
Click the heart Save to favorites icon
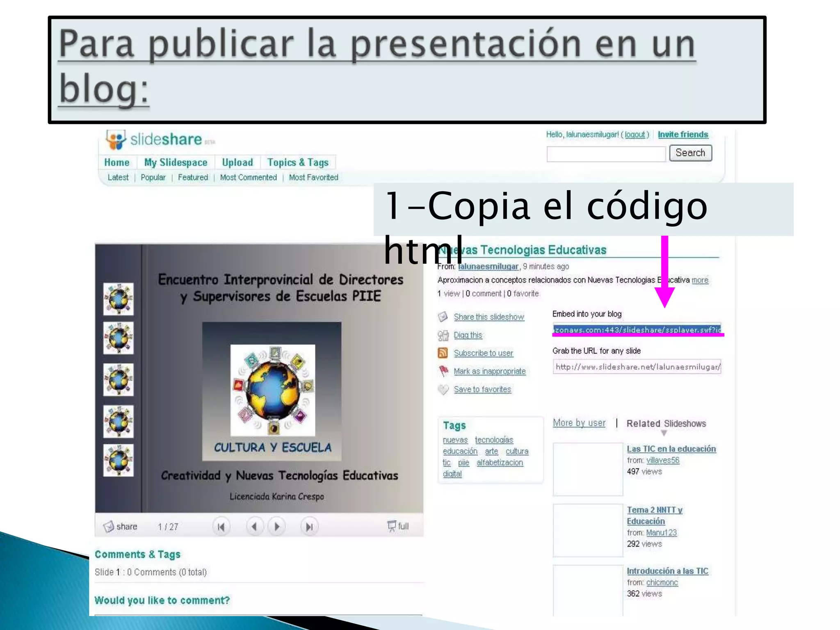point(443,389)
